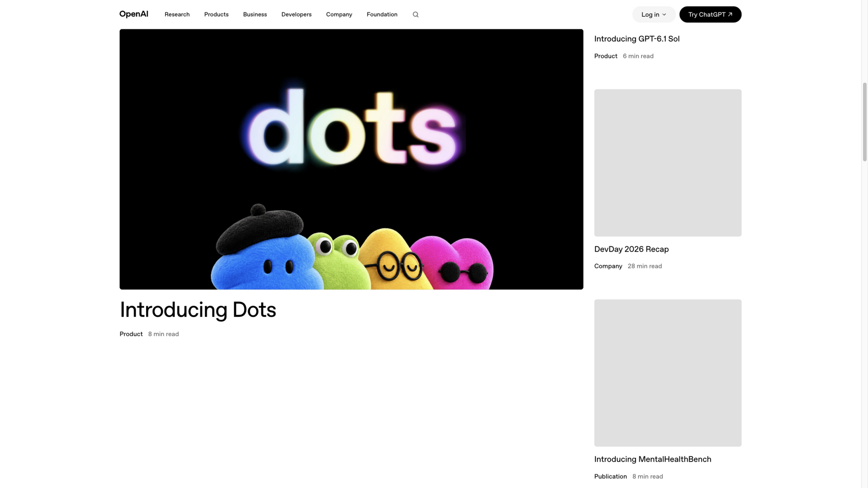Select the Product tag under Introducing Dots

131,334
